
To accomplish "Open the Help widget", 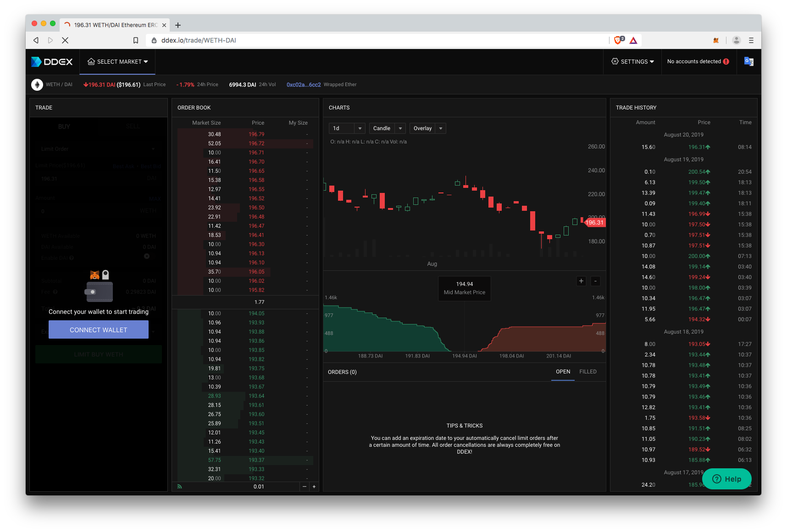I will click(726, 479).
